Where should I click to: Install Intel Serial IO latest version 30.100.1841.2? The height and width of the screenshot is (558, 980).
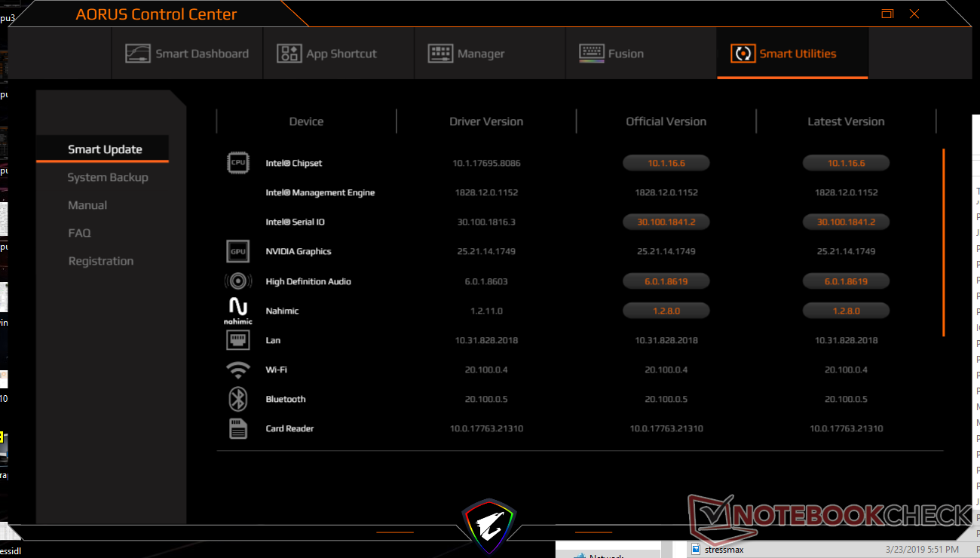coord(846,222)
